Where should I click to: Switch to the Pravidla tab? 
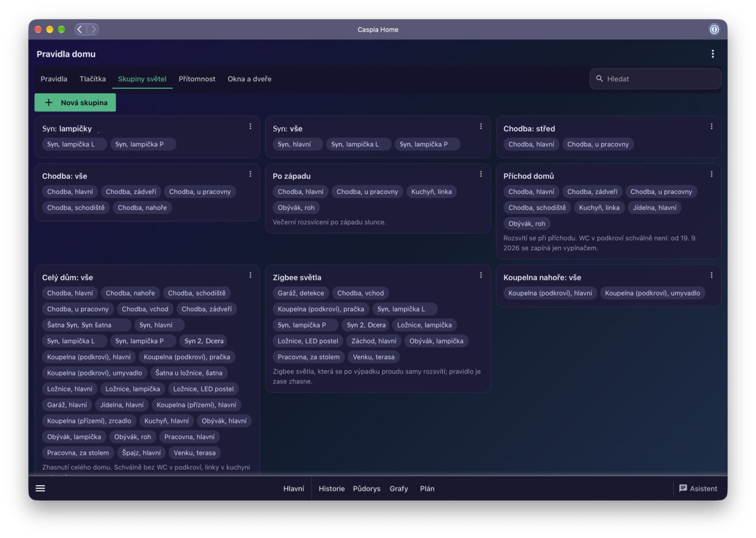click(x=54, y=79)
